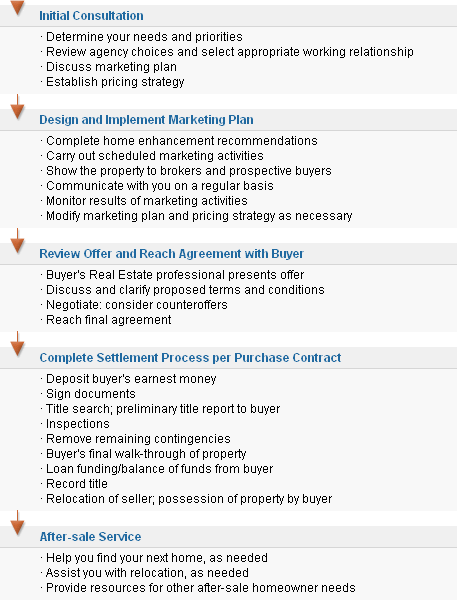
Task: Open Complete Settlement Process per Purchase Contract
Action: [190, 358]
